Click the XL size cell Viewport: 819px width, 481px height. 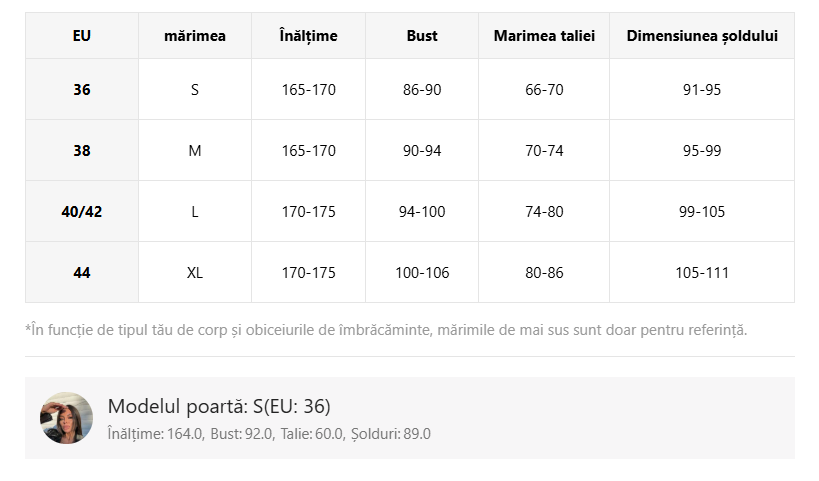click(195, 273)
